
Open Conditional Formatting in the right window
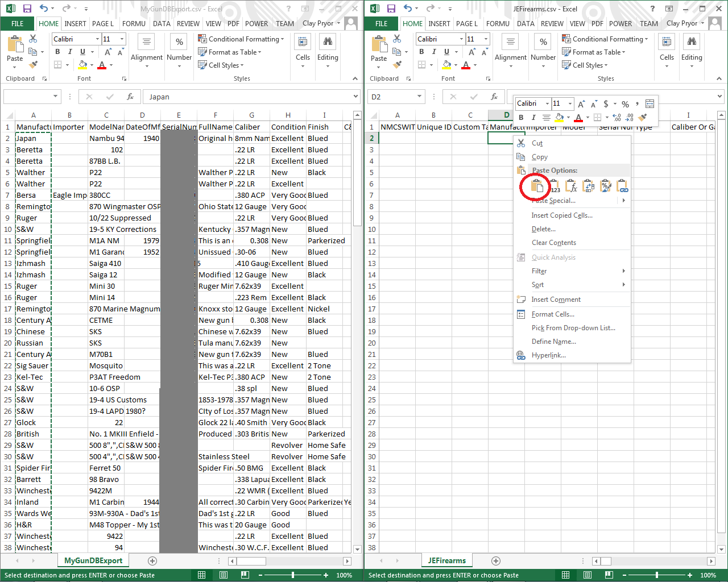605,39
